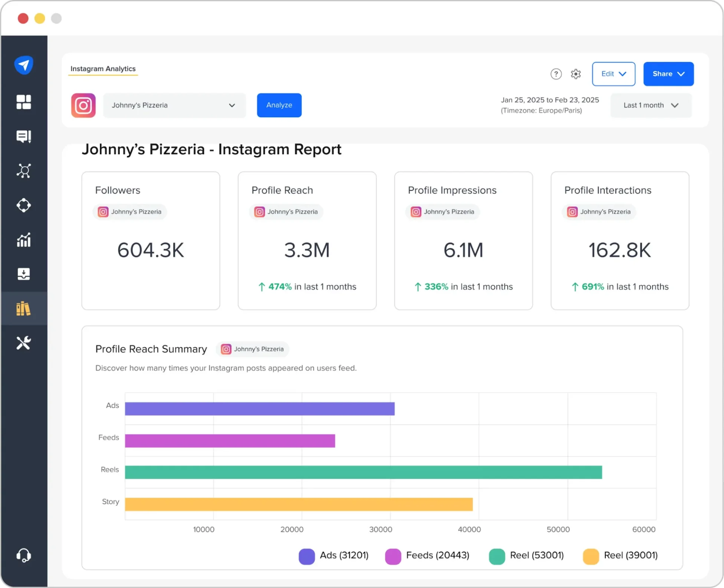
Task: Click the Analyze button
Action: 279,105
